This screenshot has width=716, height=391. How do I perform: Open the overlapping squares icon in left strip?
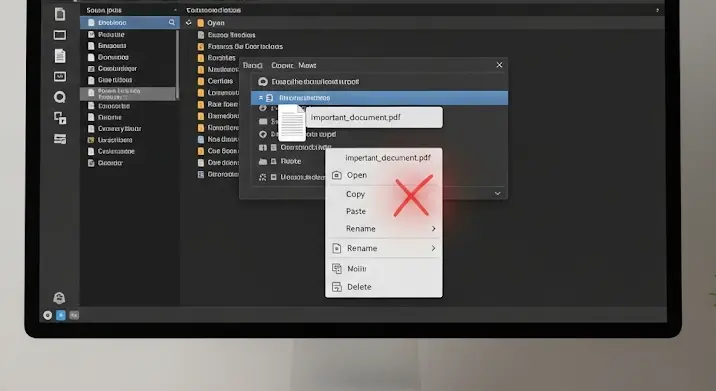coord(60,118)
